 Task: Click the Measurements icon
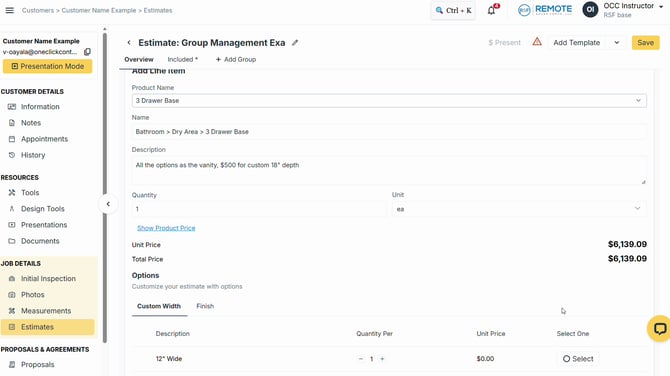point(12,311)
